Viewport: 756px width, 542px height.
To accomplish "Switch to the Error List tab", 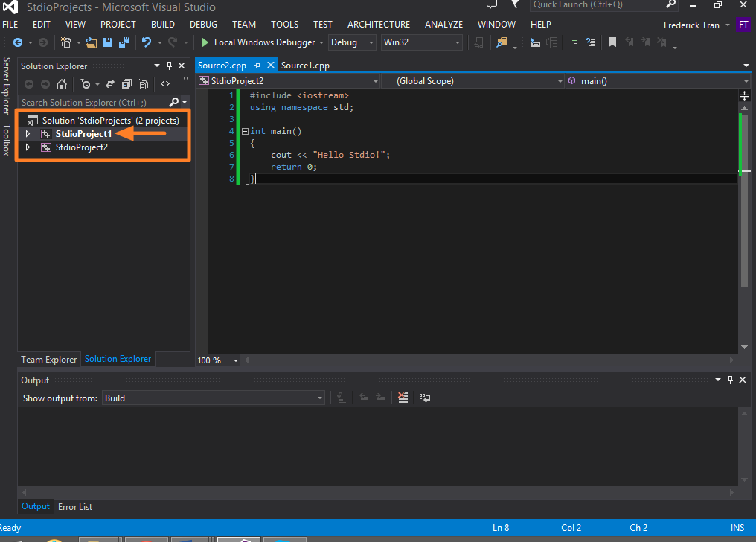I will [x=75, y=507].
